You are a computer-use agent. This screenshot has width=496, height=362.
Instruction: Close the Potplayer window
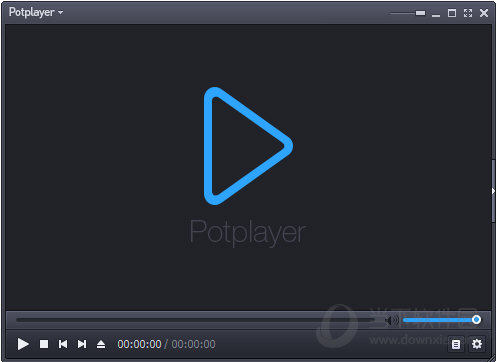[x=484, y=13]
